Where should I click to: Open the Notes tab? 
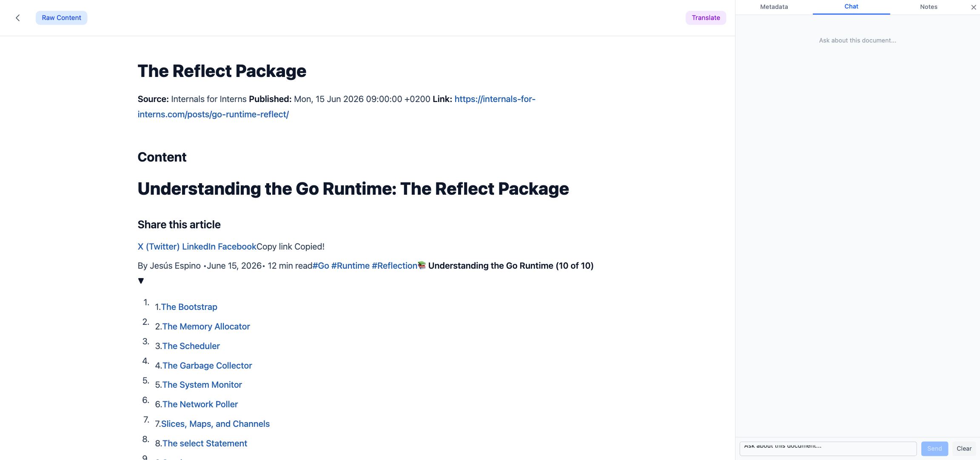[929, 7]
